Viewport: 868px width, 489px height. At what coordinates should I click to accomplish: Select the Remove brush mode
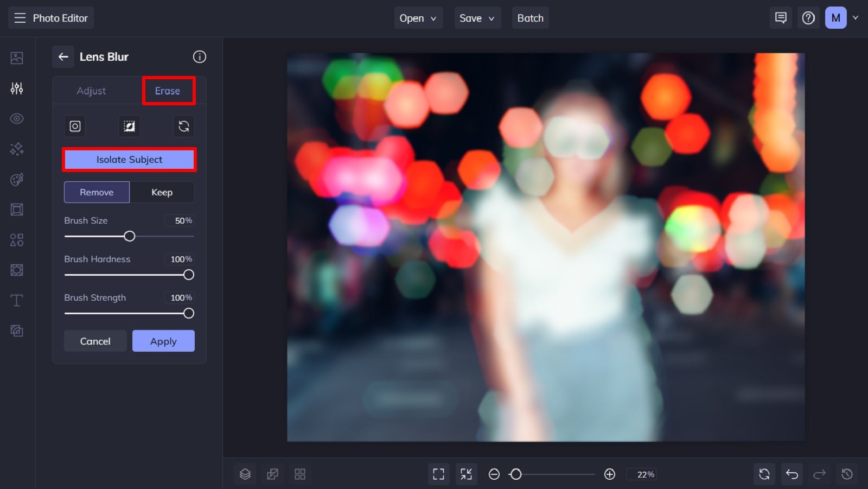pos(97,192)
